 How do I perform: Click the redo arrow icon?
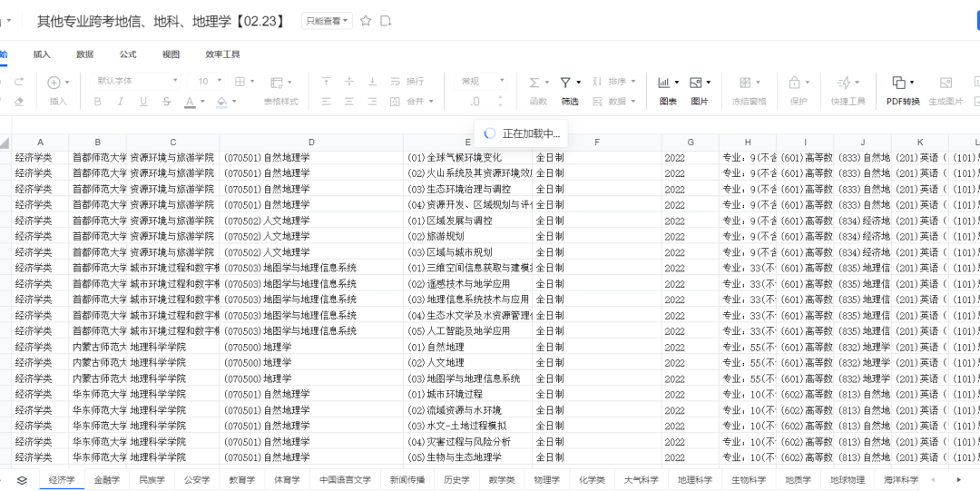click(x=19, y=82)
